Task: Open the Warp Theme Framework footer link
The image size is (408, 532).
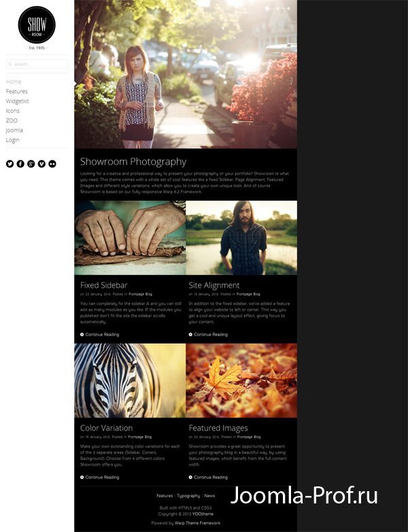Action: tap(197, 523)
